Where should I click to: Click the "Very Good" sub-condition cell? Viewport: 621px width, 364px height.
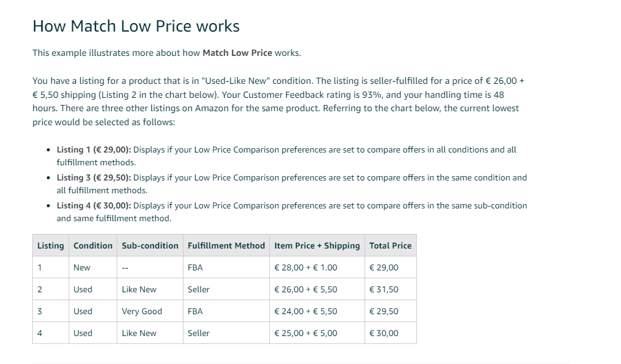pos(150,311)
